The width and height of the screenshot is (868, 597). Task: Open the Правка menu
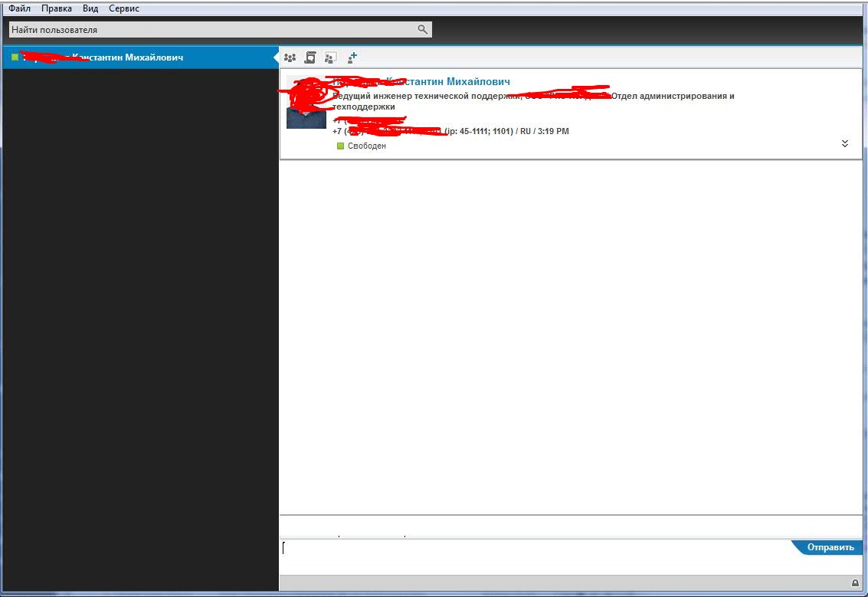(x=57, y=8)
